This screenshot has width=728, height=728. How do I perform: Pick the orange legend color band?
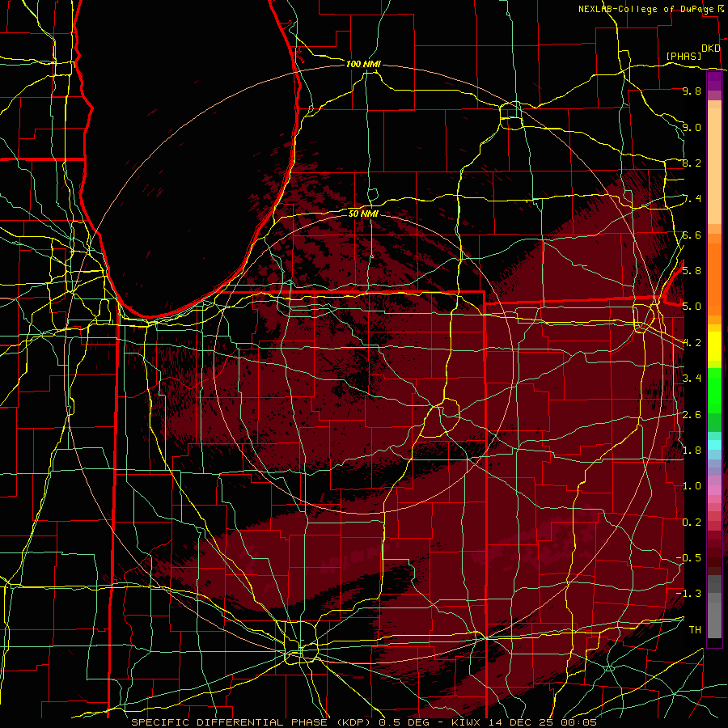coord(714,280)
